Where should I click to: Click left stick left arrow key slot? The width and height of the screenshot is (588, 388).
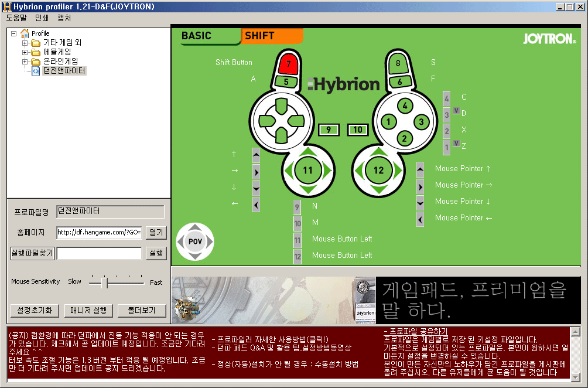pyautogui.click(x=256, y=205)
